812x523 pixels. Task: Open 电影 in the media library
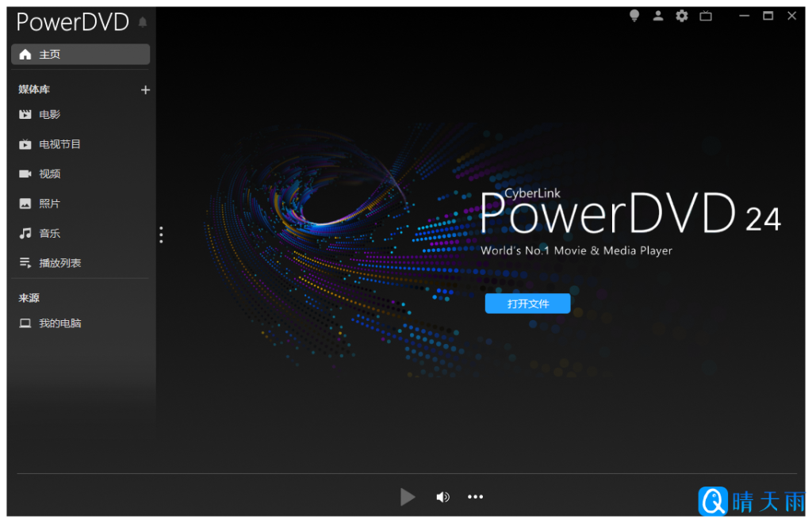pos(49,115)
